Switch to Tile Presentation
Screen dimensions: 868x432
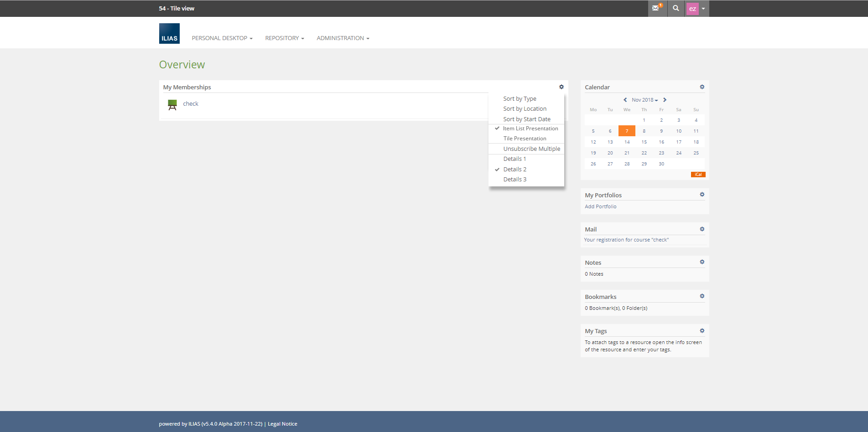(525, 139)
